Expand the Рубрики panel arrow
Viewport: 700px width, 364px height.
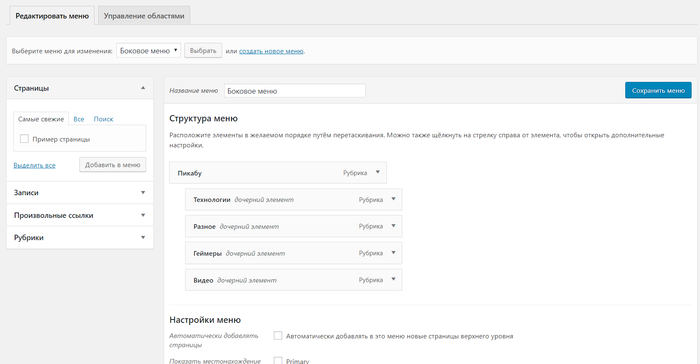pos(143,237)
